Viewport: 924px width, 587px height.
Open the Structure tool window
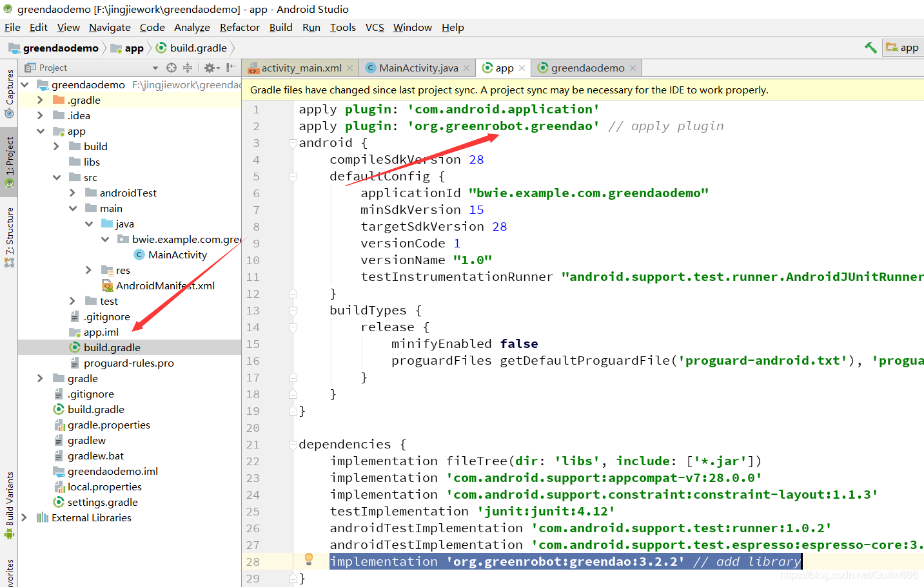9,236
